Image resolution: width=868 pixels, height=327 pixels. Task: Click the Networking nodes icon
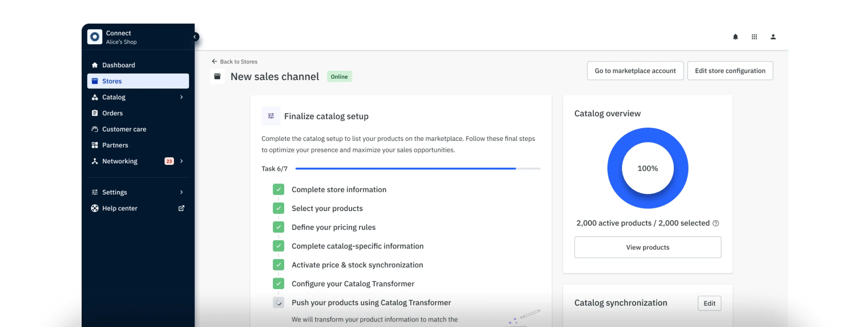(x=95, y=161)
